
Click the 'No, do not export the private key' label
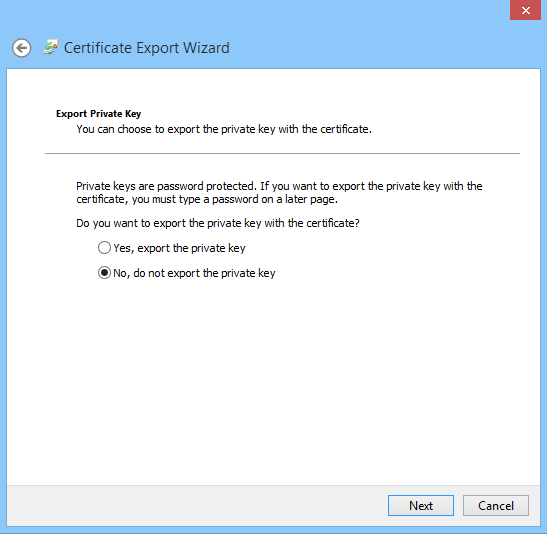click(194, 273)
